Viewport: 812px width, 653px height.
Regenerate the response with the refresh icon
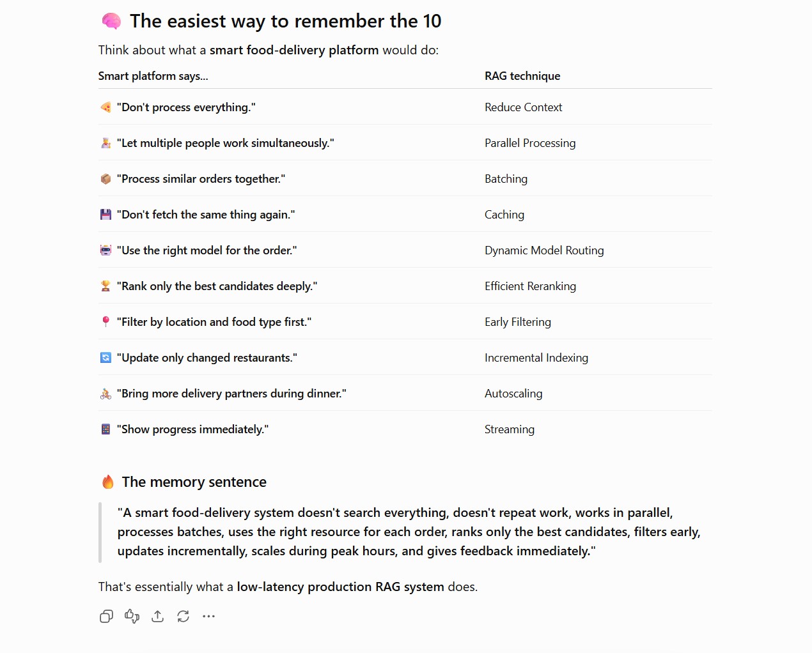183,617
